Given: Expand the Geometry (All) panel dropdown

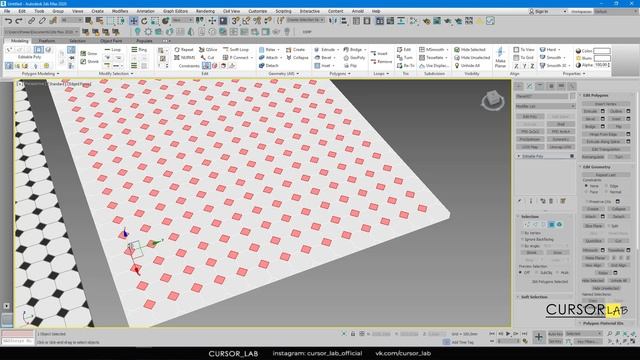Looking at the screenshot, I should tap(298, 74).
